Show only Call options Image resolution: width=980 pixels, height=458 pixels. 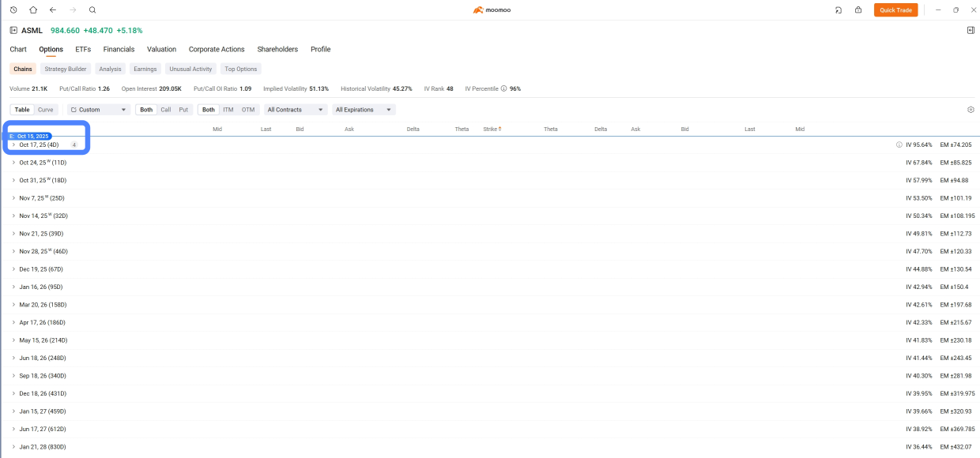coord(166,110)
